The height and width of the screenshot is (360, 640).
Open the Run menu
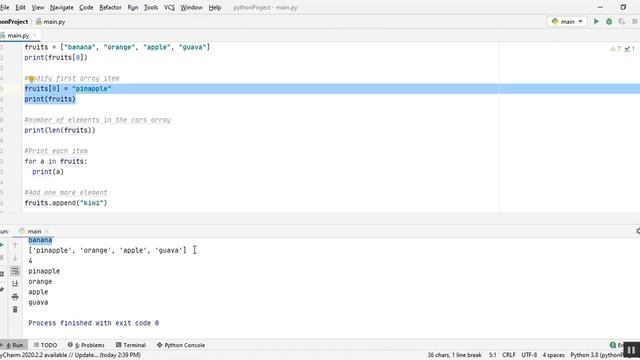(133, 7)
